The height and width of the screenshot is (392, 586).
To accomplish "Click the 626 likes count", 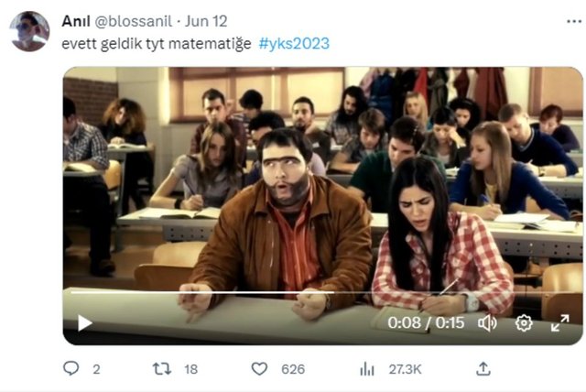I will (293, 370).
